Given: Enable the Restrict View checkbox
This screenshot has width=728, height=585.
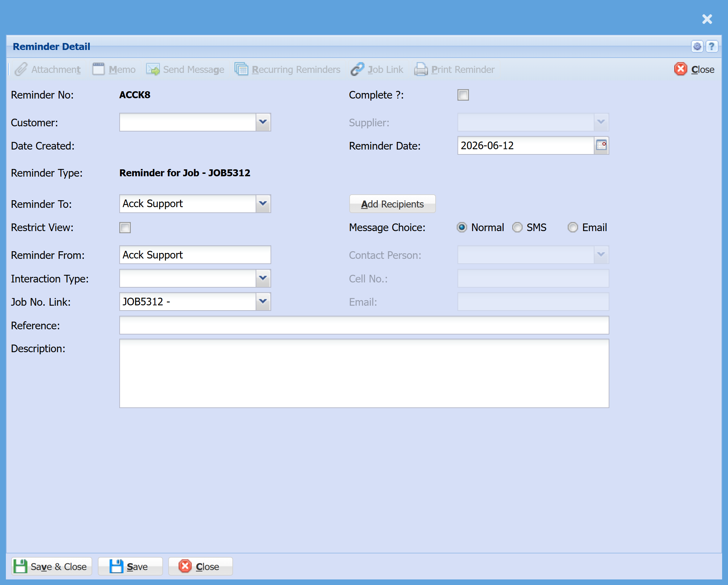Looking at the screenshot, I should pos(125,228).
